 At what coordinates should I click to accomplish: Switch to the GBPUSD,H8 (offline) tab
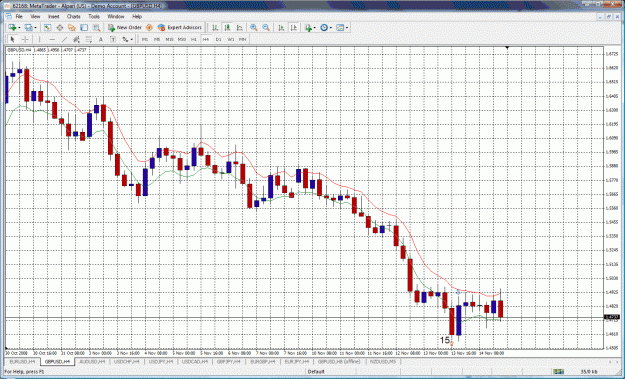339,362
